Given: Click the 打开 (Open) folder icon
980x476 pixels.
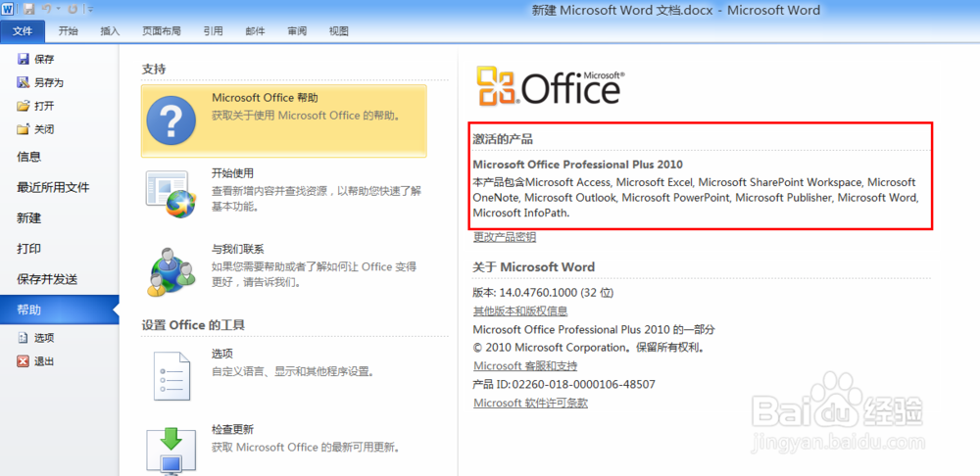Looking at the screenshot, I should click(24, 106).
